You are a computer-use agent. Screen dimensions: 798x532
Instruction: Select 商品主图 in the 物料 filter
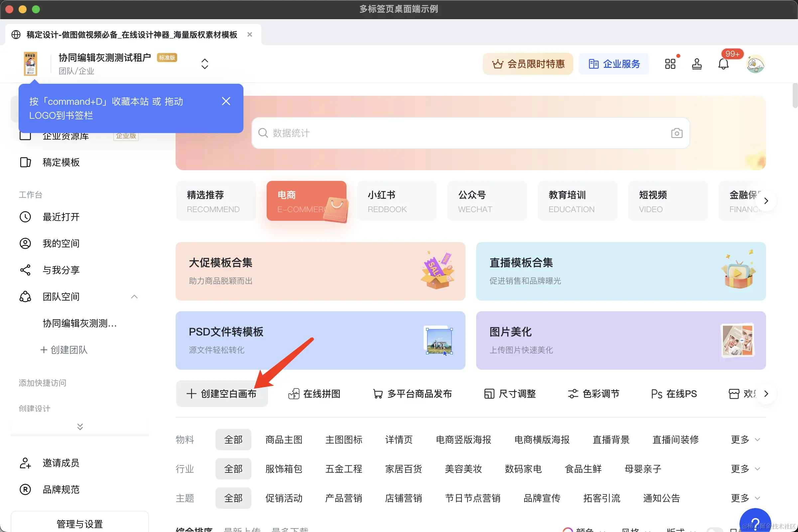pyautogui.click(x=284, y=440)
